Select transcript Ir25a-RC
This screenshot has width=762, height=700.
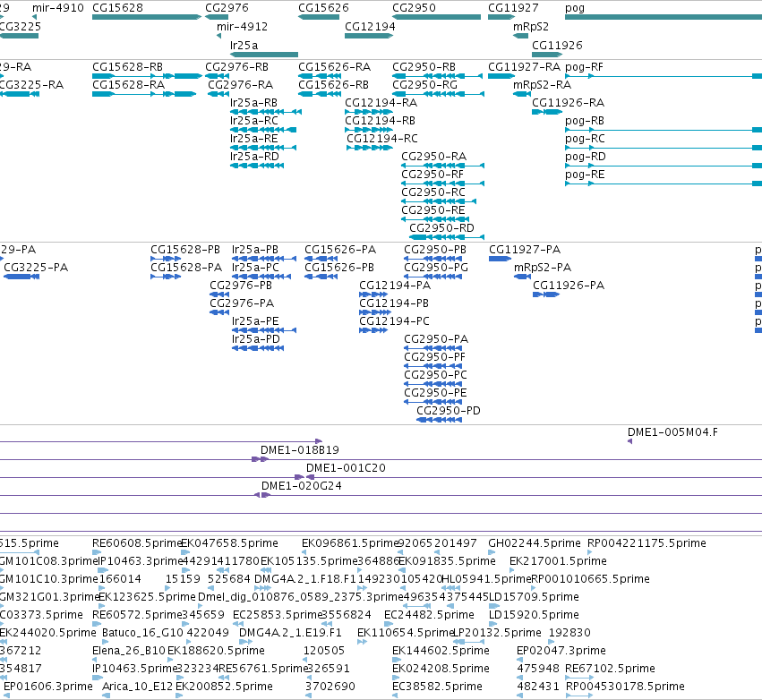pyautogui.click(x=263, y=130)
